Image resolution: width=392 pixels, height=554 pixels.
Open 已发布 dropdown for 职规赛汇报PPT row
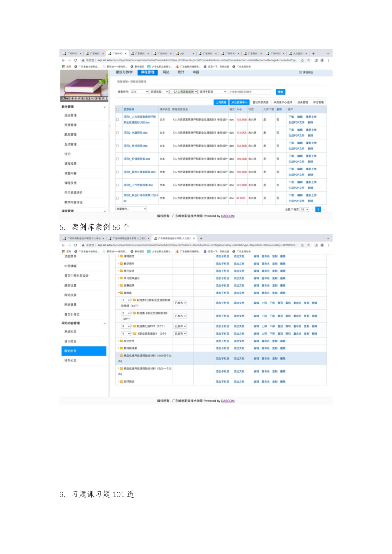coord(180,326)
